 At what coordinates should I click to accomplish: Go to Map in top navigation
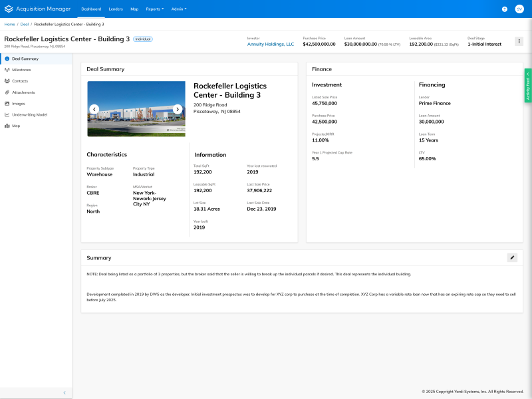click(x=134, y=9)
